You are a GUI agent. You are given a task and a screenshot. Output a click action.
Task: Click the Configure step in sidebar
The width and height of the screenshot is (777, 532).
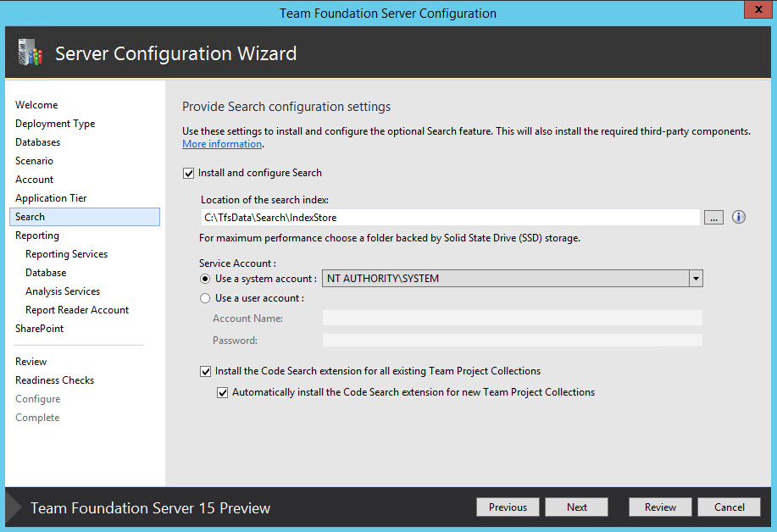(x=37, y=399)
